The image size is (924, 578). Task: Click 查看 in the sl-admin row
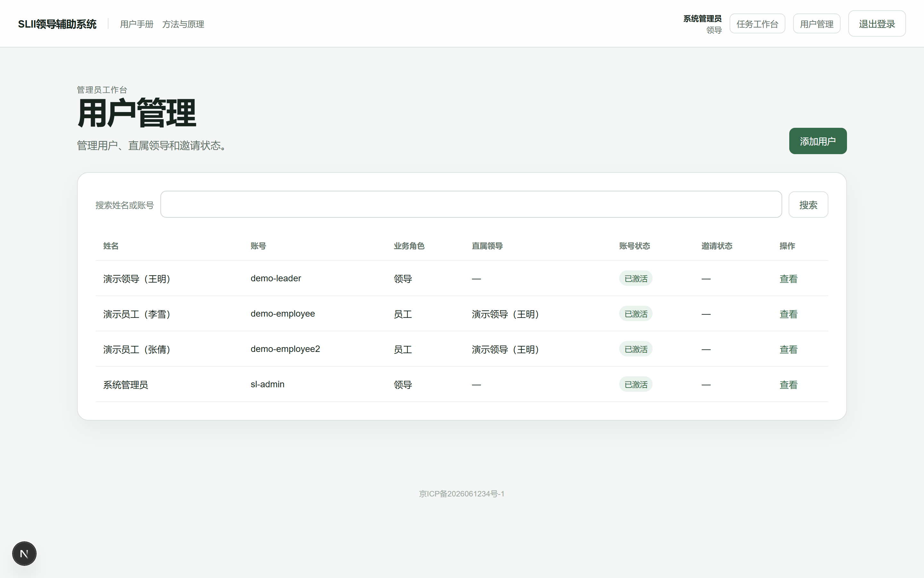pyautogui.click(x=788, y=385)
